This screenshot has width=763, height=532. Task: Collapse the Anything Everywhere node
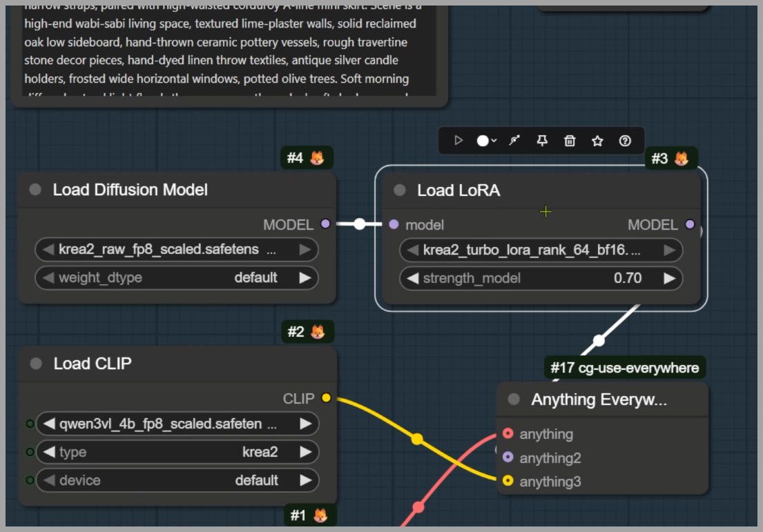tap(514, 400)
